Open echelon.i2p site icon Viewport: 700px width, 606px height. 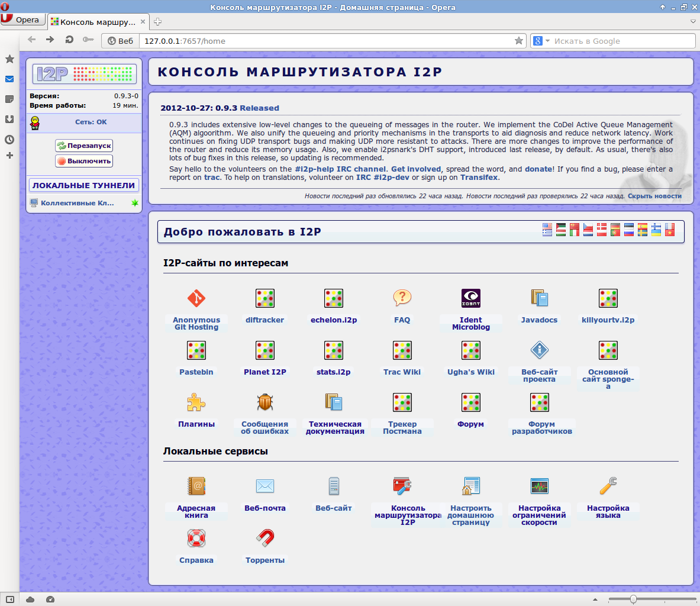pos(334,298)
